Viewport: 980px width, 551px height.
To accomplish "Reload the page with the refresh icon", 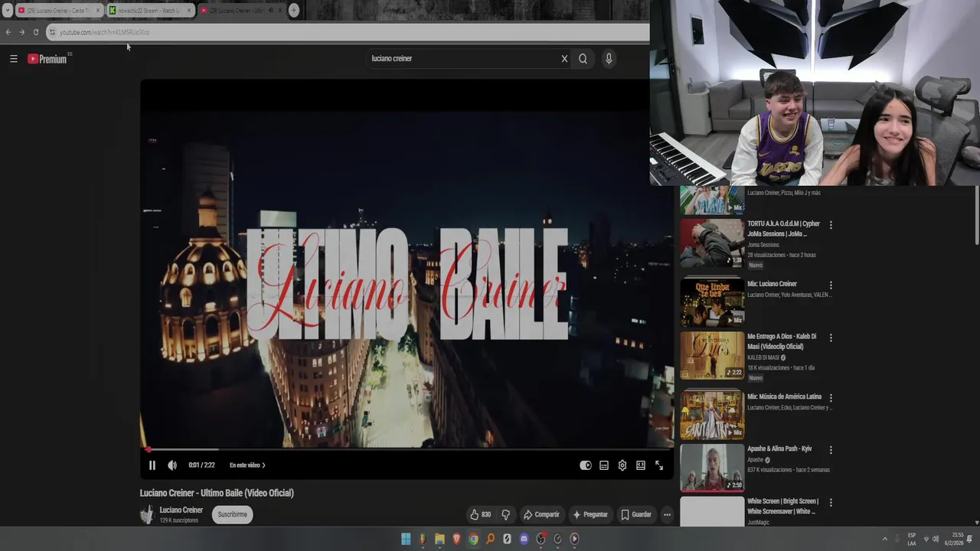I will pos(35,32).
